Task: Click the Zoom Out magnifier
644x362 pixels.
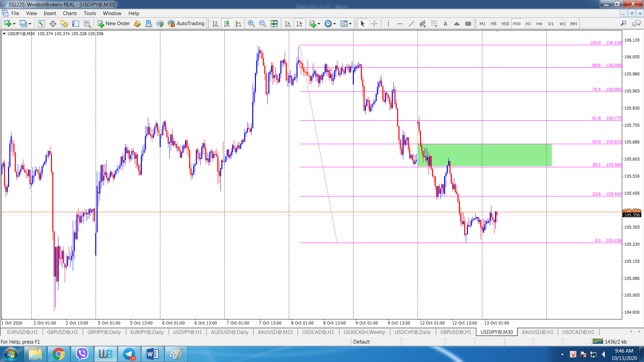Action: pos(263,23)
